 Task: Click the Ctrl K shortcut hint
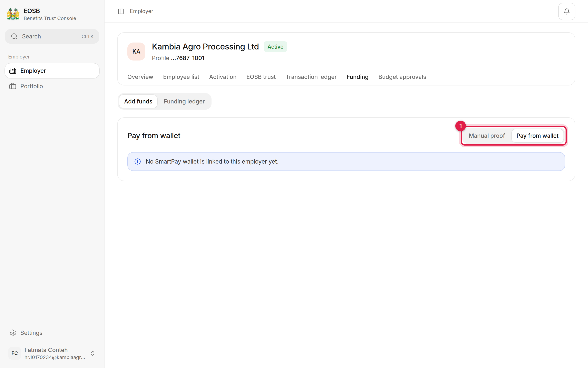(x=87, y=37)
